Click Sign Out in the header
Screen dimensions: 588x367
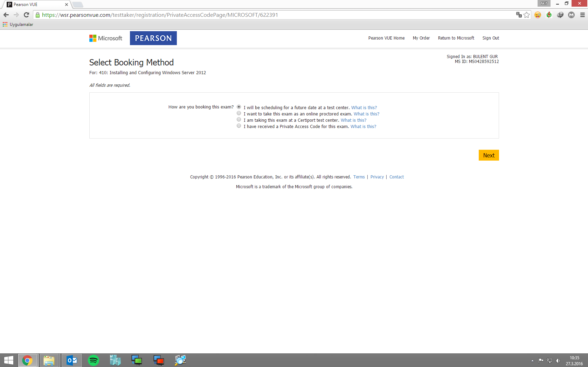pos(491,38)
